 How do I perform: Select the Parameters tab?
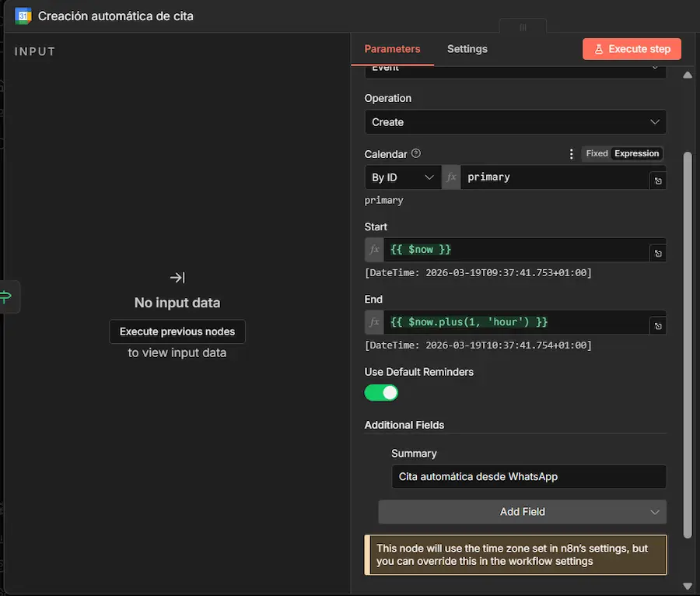[x=392, y=48]
